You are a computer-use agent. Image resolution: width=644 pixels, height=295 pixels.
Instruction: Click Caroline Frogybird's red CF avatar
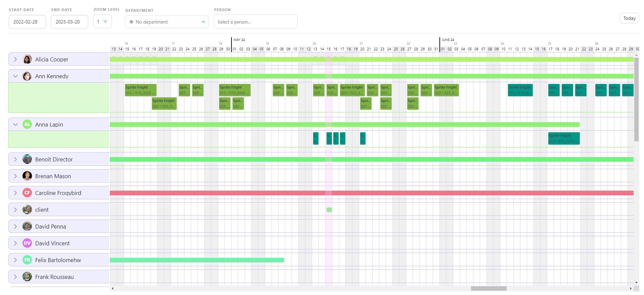point(27,193)
